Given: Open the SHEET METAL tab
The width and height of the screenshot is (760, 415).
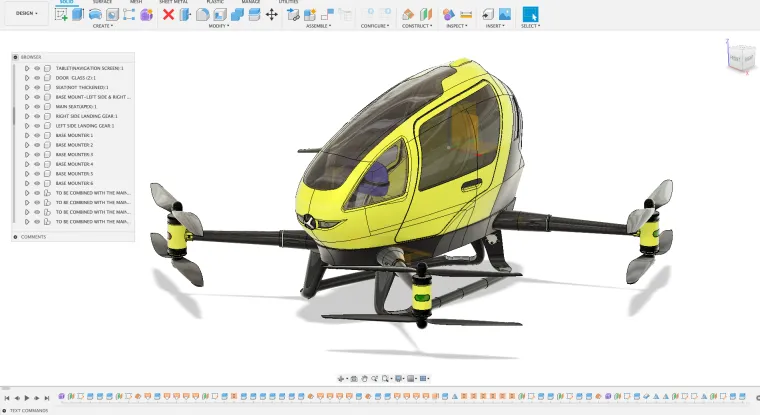Looking at the screenshot, I should (x=172, y=2).
